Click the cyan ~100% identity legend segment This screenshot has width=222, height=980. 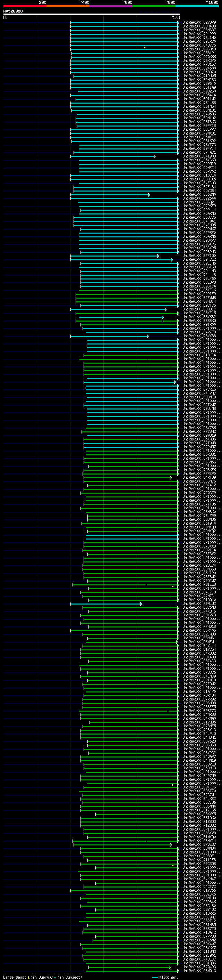pyautogui.click(x=197, y=7)
